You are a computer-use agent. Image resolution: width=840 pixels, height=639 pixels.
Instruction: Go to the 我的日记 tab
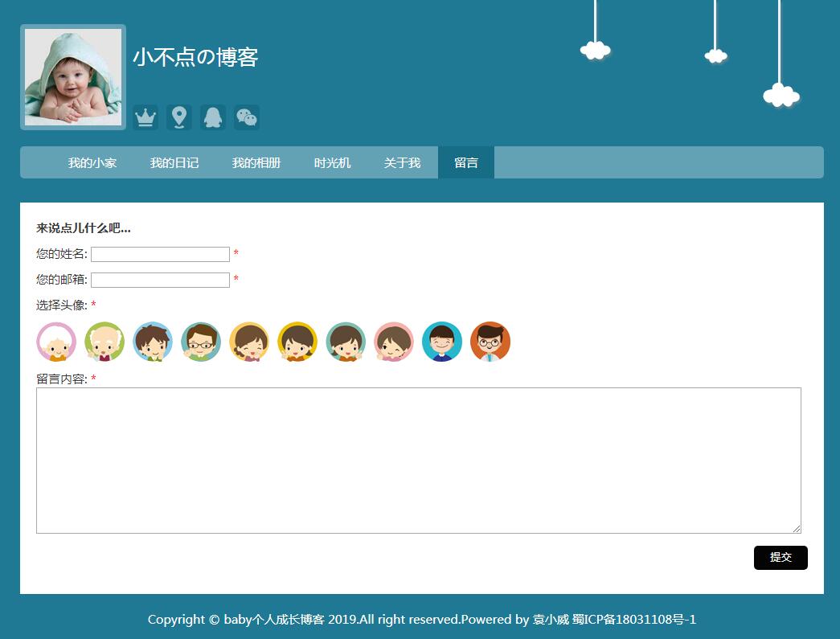click(174, 163)
